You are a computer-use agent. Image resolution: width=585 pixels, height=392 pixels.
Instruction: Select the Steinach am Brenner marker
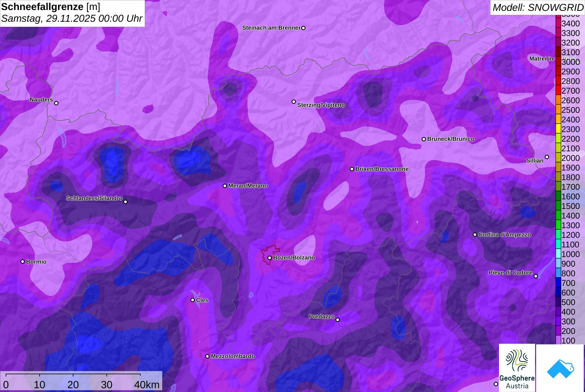[303, 28]
